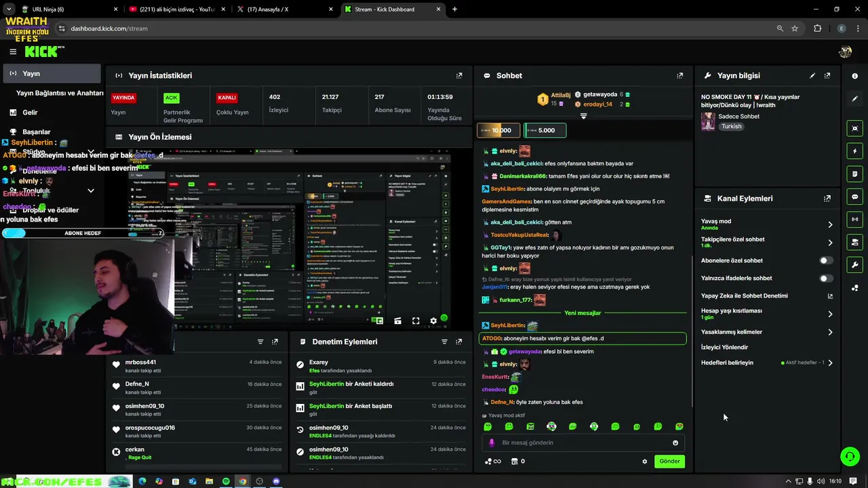Bookmark this page with the star icon
868x488 pixels.
coord(795,28)
